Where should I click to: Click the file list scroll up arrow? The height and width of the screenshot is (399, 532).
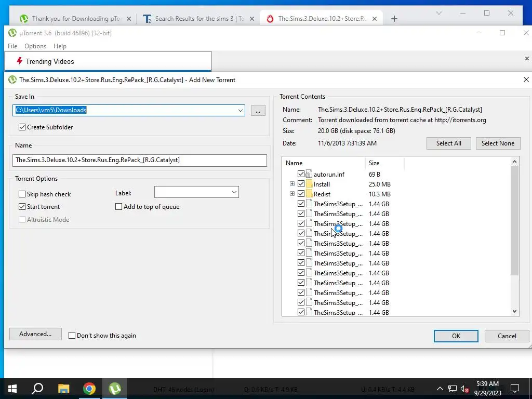pos(514,162)
